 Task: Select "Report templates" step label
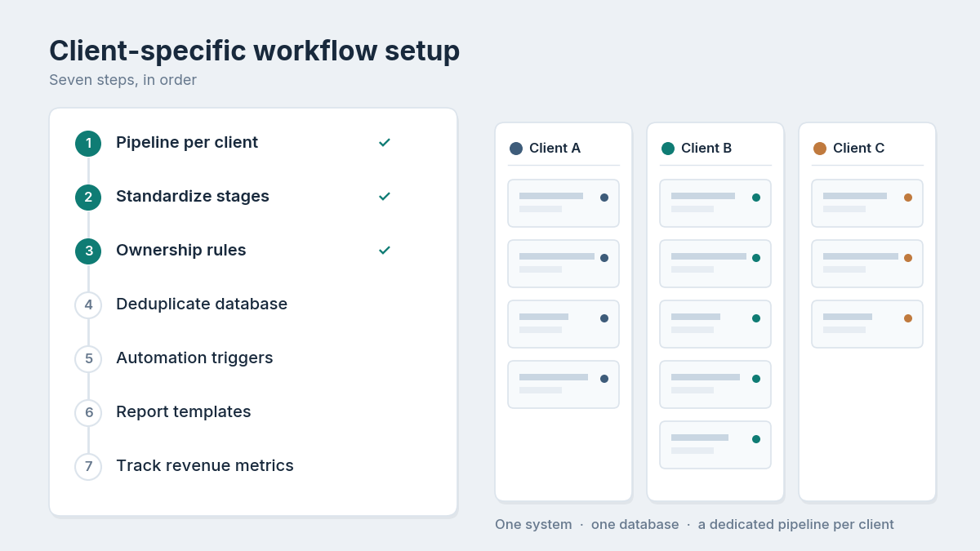tap(184, 412)
